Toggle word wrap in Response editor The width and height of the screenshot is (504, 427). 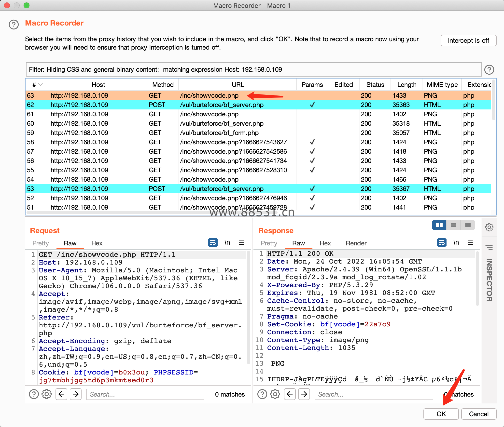[x=442, y=243]
